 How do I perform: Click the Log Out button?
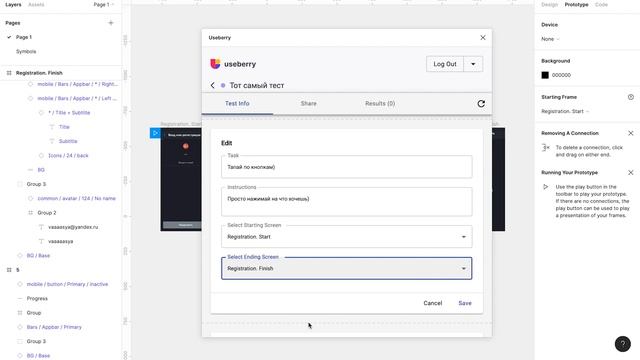tap(445, 64)
